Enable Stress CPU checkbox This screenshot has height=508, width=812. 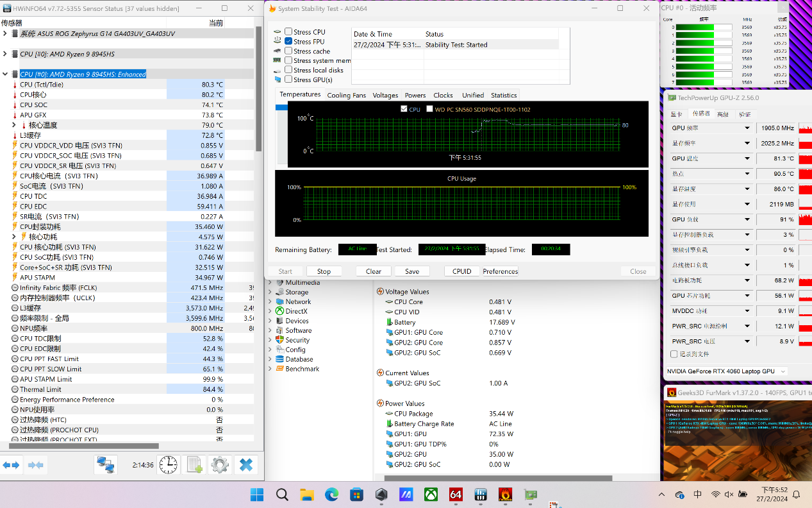(288, 31)
